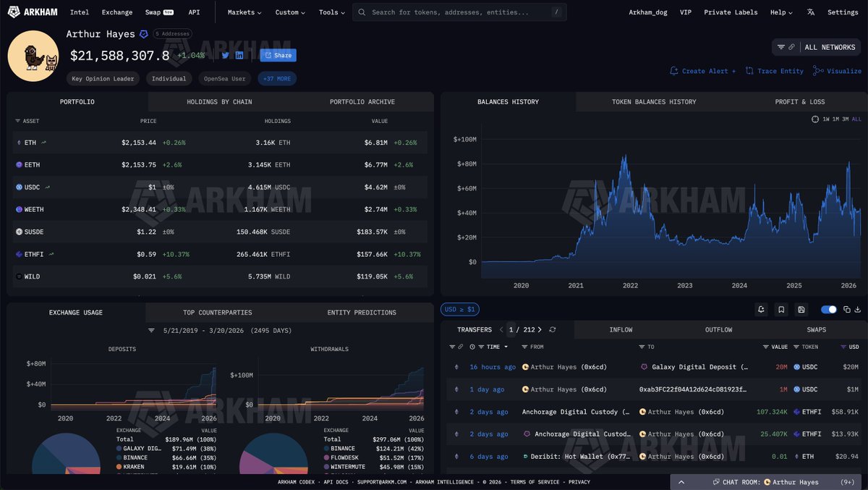This screenshot has width=868, height=490.
Task: Switch to Top Counterparties tab
Action: 217,313
